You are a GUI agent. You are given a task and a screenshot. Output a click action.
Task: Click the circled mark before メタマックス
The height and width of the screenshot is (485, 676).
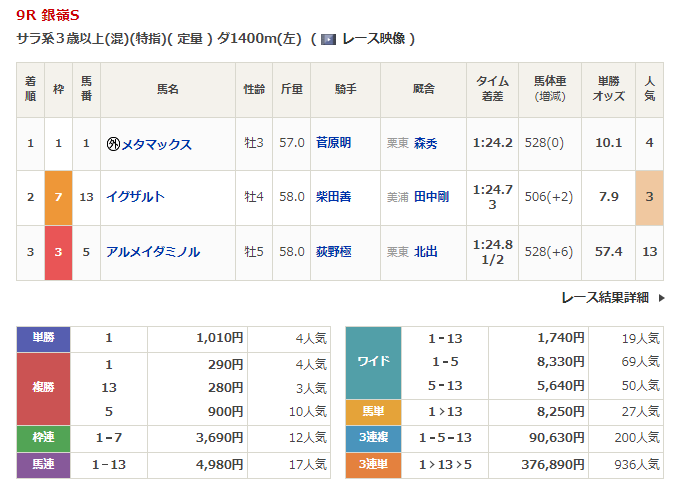click(113, 143)
